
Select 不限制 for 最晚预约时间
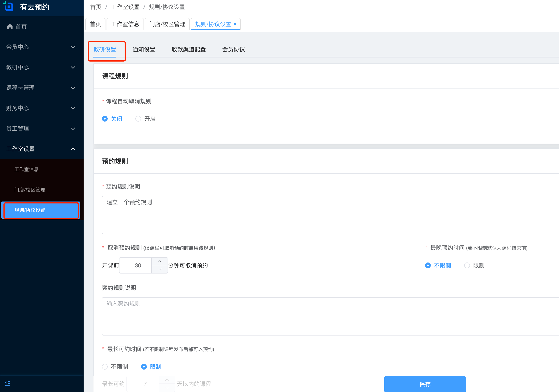(438, 265)
